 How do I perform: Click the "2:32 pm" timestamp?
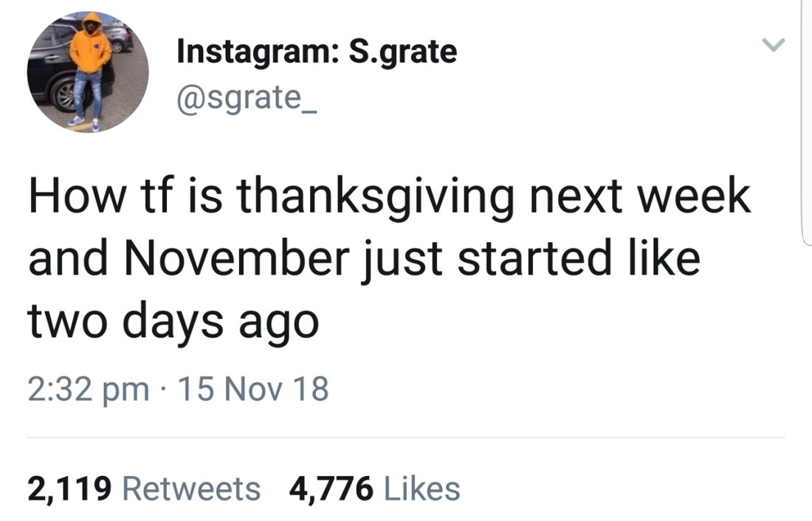coord(88,389)
